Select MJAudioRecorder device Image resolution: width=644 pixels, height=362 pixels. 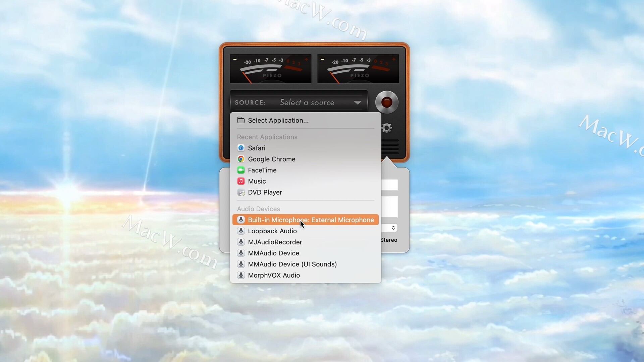(306, 242)
